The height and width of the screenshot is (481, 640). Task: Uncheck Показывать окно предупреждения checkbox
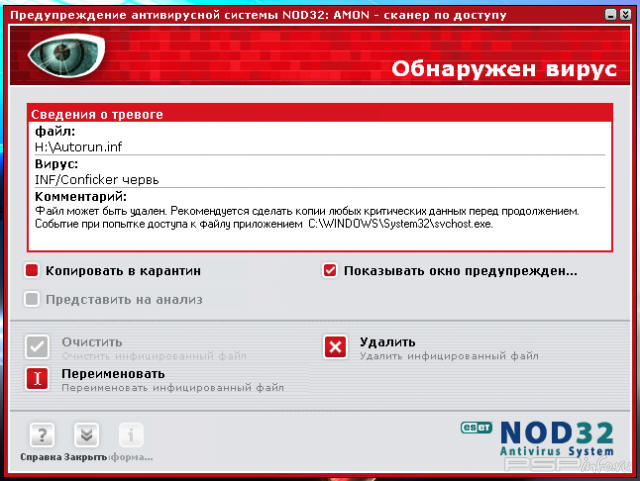(330, 270)
